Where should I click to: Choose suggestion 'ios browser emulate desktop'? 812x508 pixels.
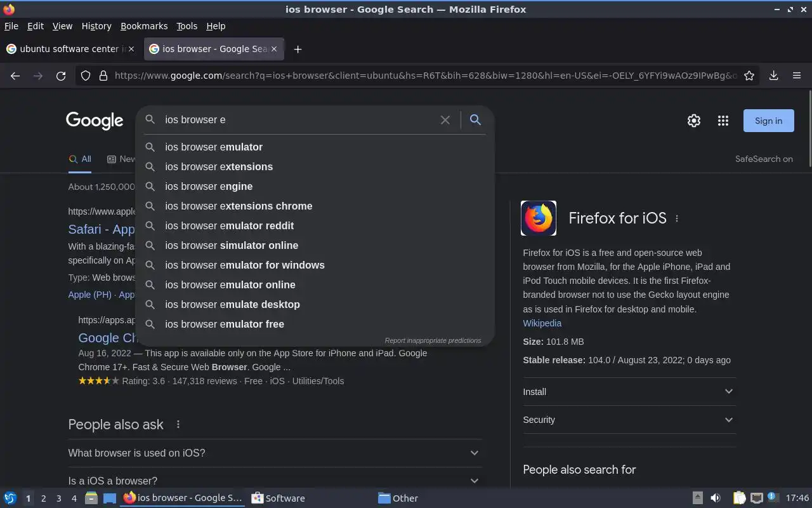315,304
